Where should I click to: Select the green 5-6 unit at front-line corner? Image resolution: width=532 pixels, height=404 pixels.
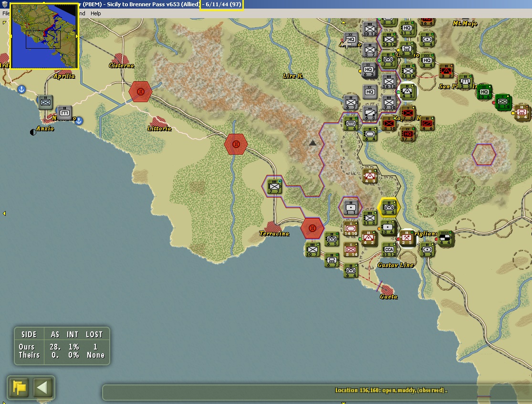point(351,124)
